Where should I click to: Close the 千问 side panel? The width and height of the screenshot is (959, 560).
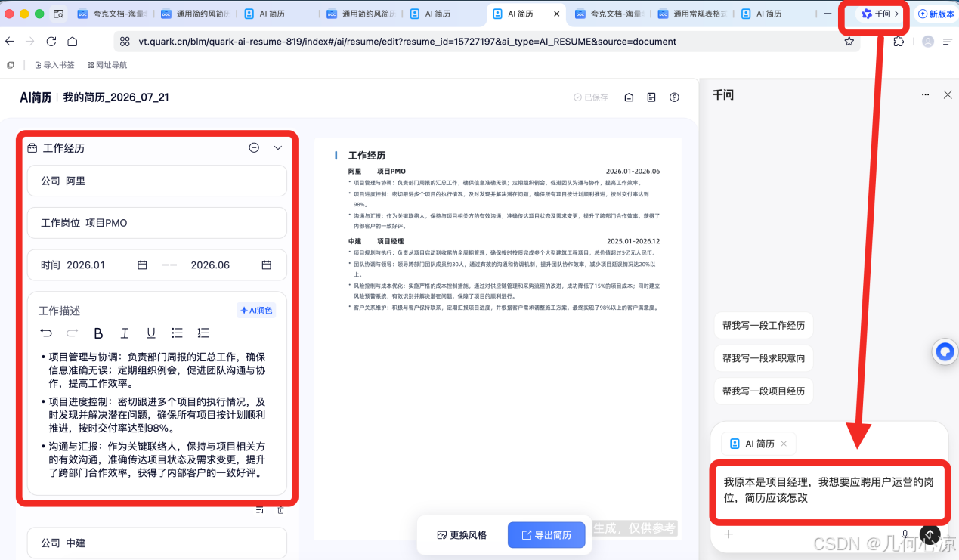pos(948,94)
